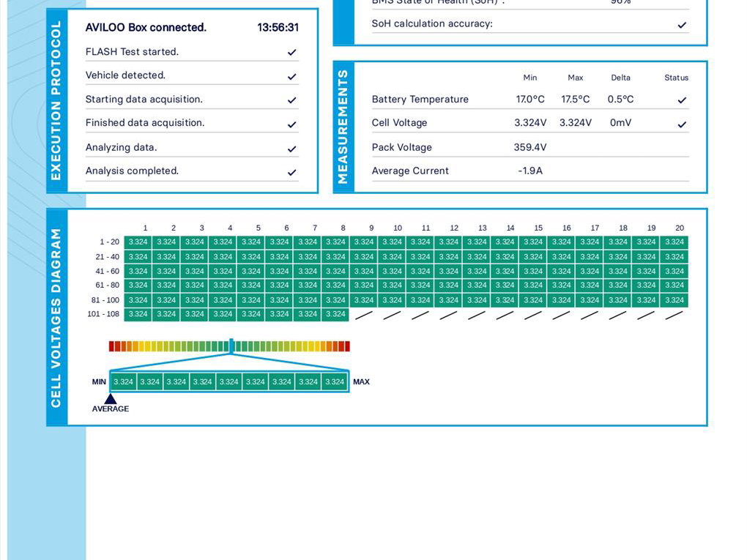Click the Average Current value -1.9A
This screenshot has height=560, width=747.
[529, 171]
